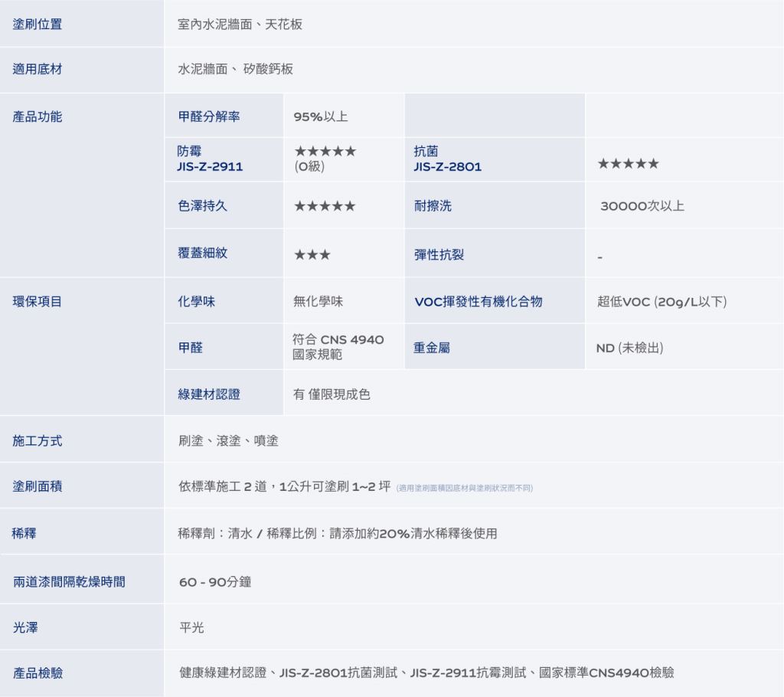Click the 刷塗、滾塗、噴塗 施工方式 value
Screen dimensions: 784x697
click(x=228, y=440)
